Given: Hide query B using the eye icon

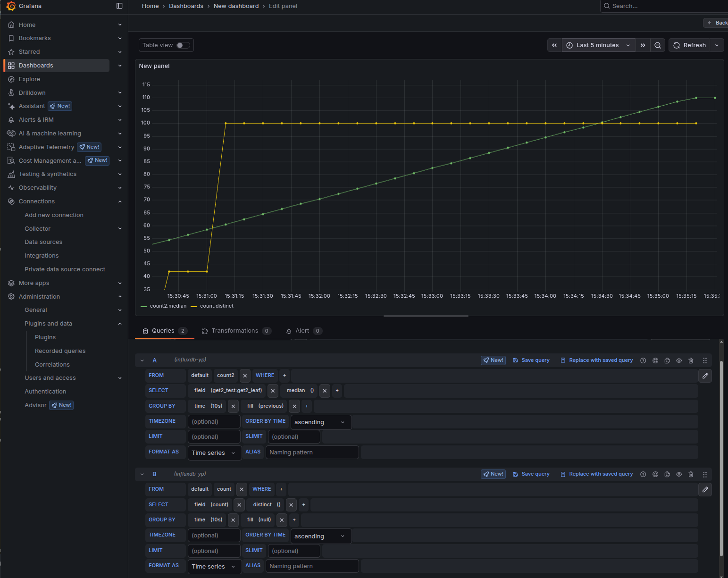Looking at the screenshot, I should coord(679,474).
